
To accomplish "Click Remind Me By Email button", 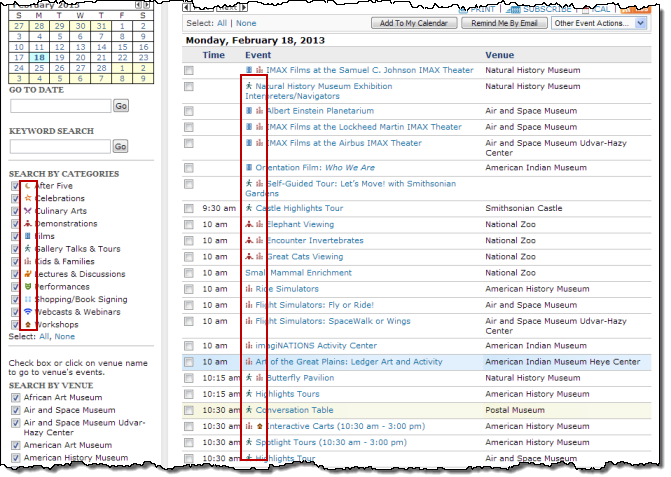I will tap(504, 23).
